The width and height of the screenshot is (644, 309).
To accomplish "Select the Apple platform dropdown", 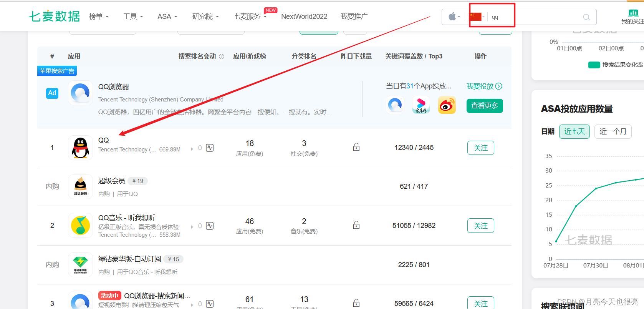I will (454, 17).
